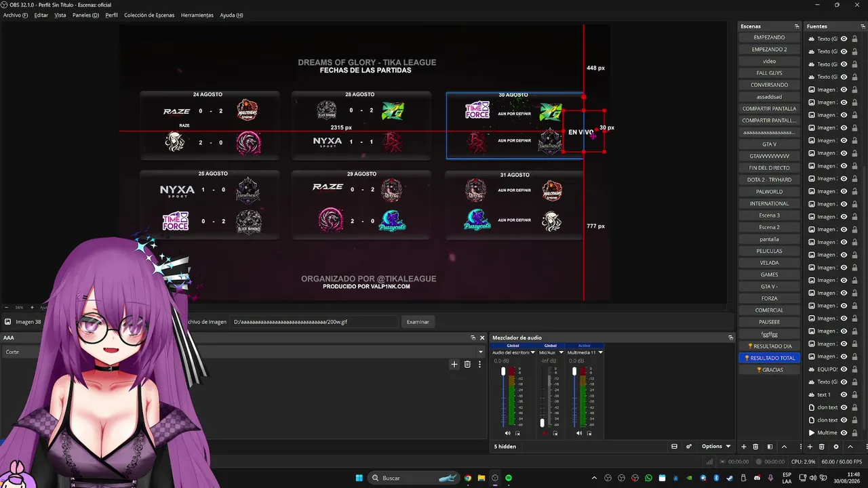Switch to the GRACIAS scene
Viewport: 868px width, 488px height.
point(769,369)
